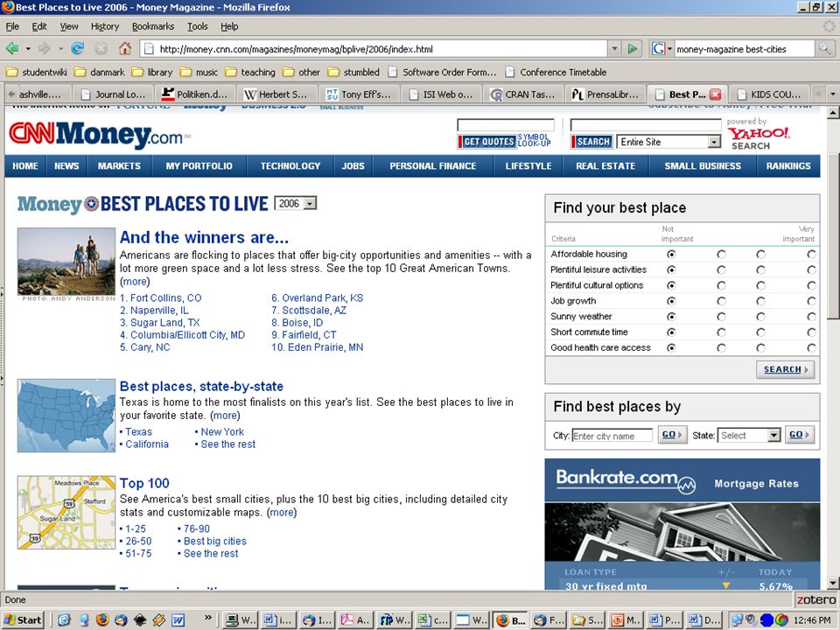Select Not important for Affordable housing

click(671, 255)
